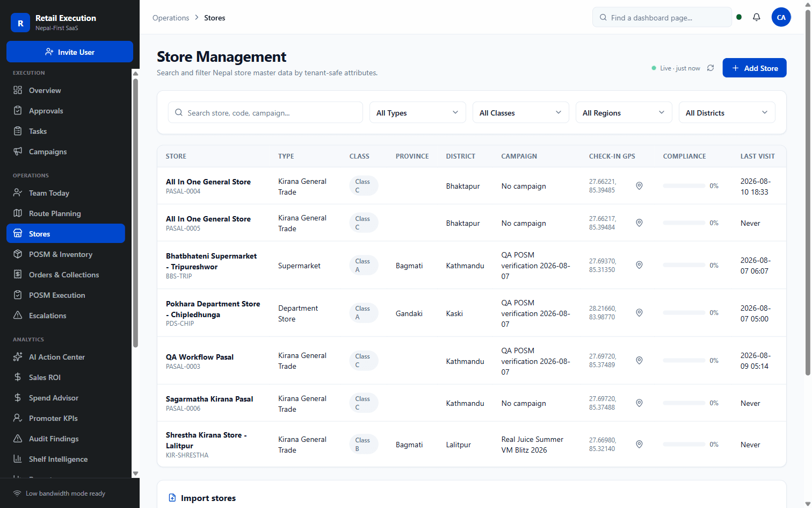812x508 pixels.
Task: Open Stores page in sidebar
Action: 66,233
